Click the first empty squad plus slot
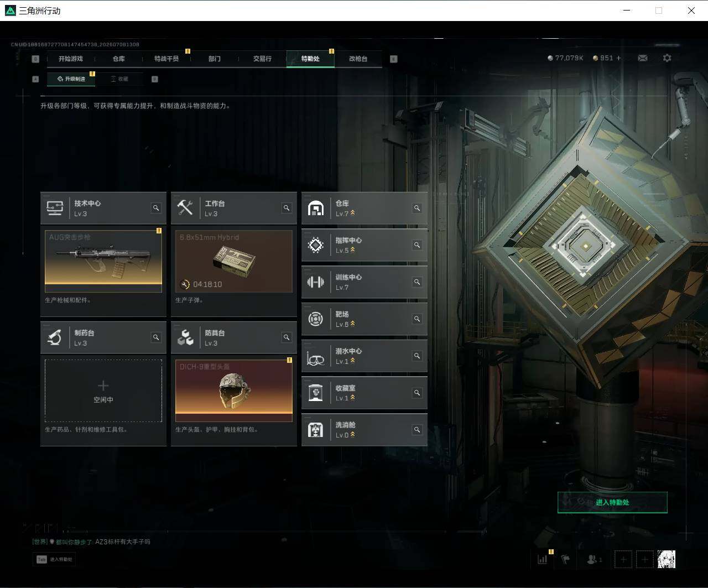708x588 pixels. pyautogui.click(x=623, y=559)
